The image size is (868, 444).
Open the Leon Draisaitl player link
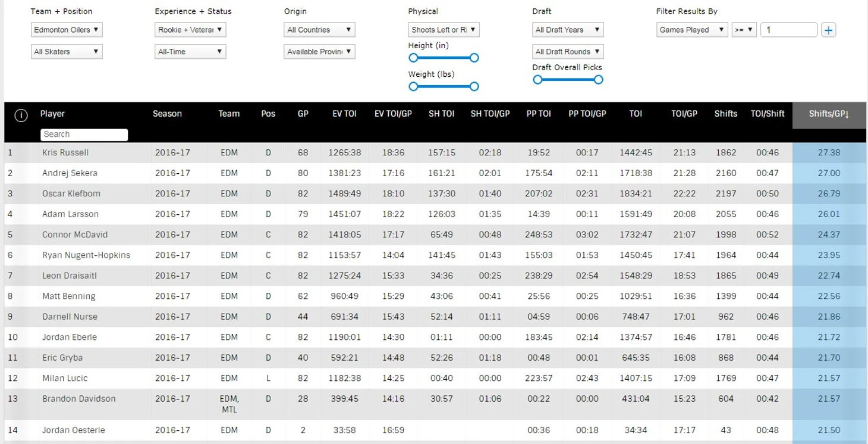tap(69, 276)
